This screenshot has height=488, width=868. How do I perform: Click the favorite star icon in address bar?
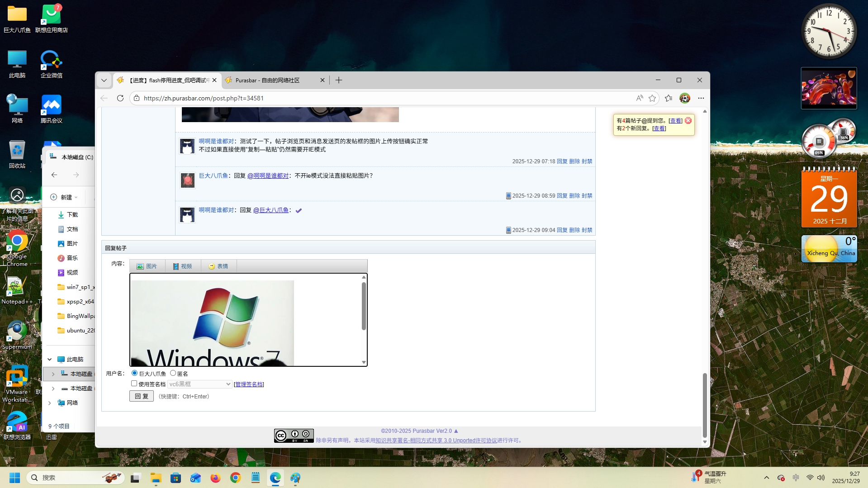coord(652,98)
